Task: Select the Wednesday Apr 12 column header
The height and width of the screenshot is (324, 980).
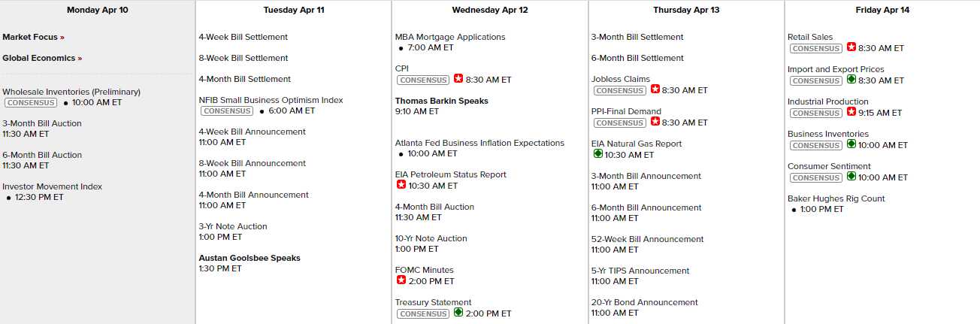Action: tap(489, 10)
